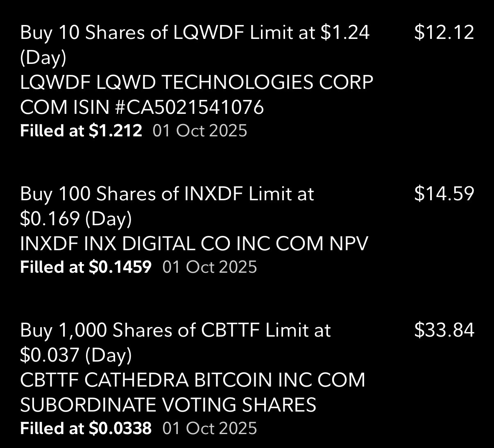Image resolution: width=494 pixels, height=448 pixels.
Task: Tap the Filled at $0.0338 status
Action: pyautogui.click(x=86, y=428)
